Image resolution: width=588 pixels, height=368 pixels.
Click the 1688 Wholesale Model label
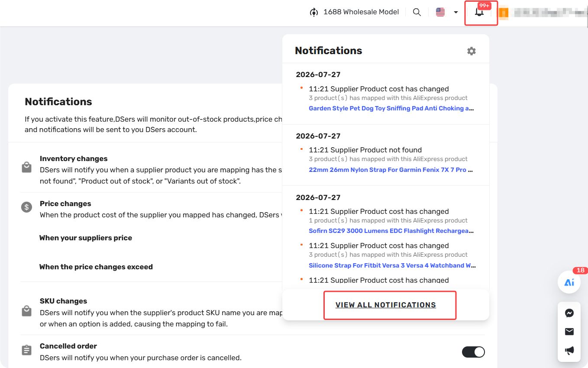click(x=361, y=12)
